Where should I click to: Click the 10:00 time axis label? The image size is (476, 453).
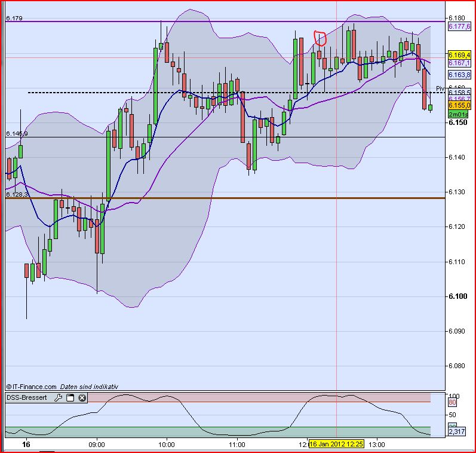[x=167, y=445]
